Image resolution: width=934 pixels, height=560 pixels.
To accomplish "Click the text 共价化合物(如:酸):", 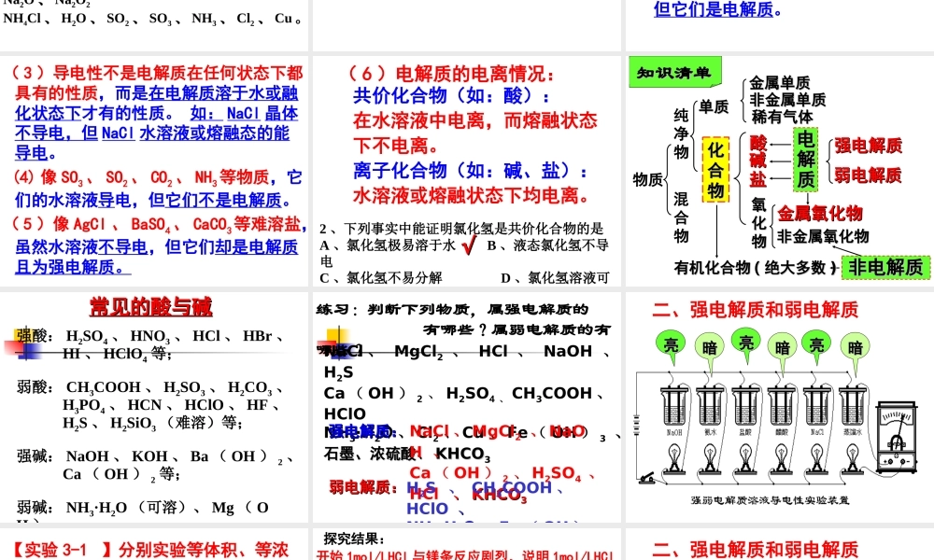I will (451, 95).
